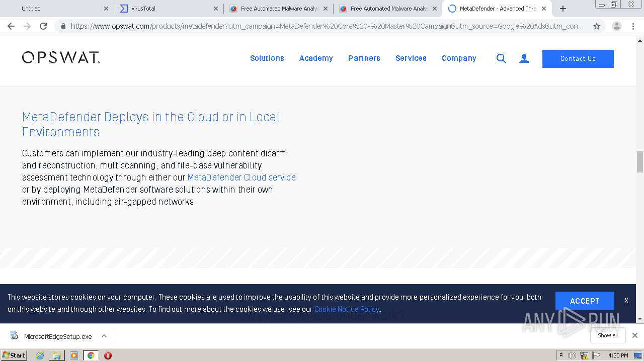Open the Company menu
The height and width of the screenshot is (362, 644).
pos(459,58)
